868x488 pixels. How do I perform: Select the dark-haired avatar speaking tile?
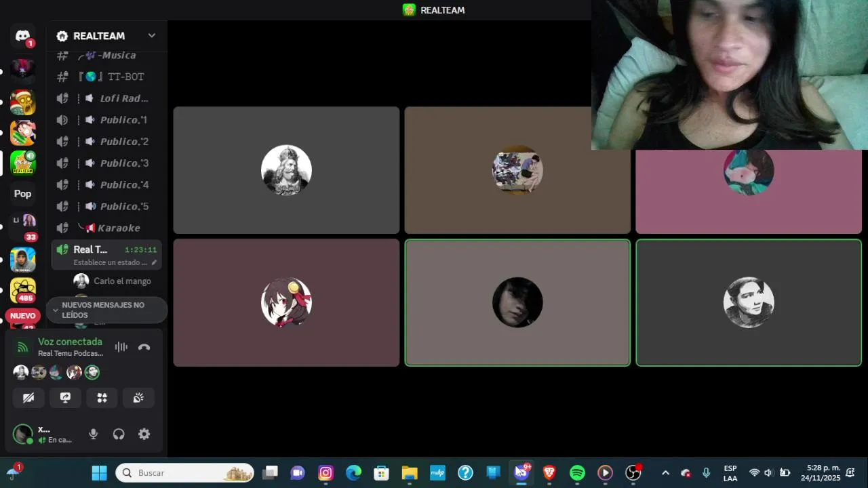coord(517,302)
